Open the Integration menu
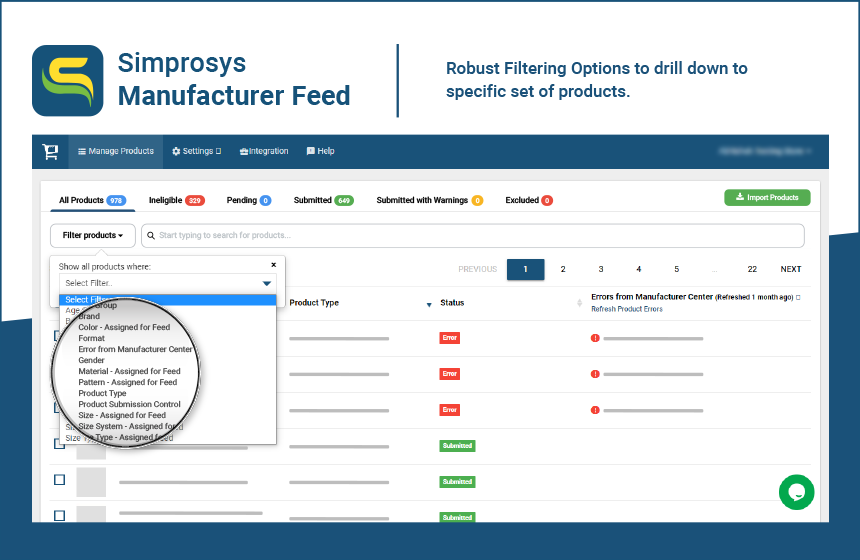 pyautogui.click(x=264, y=151)
